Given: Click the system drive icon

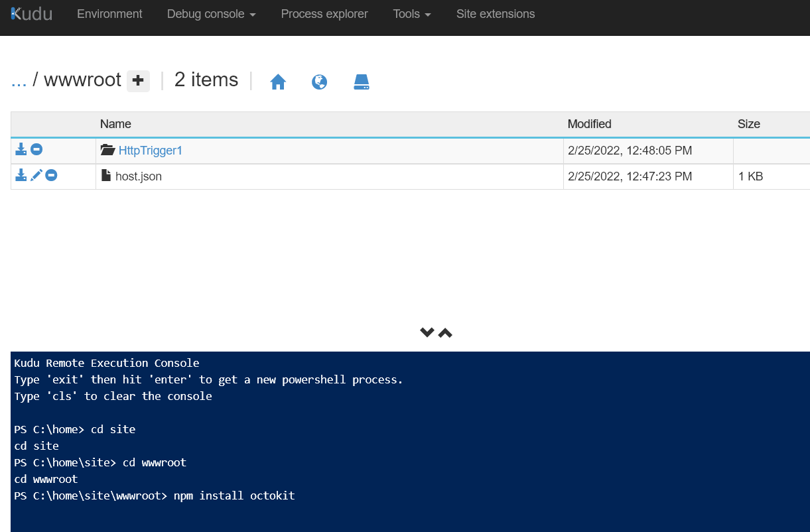Looking at the screenshot, I should coord(362,82).
